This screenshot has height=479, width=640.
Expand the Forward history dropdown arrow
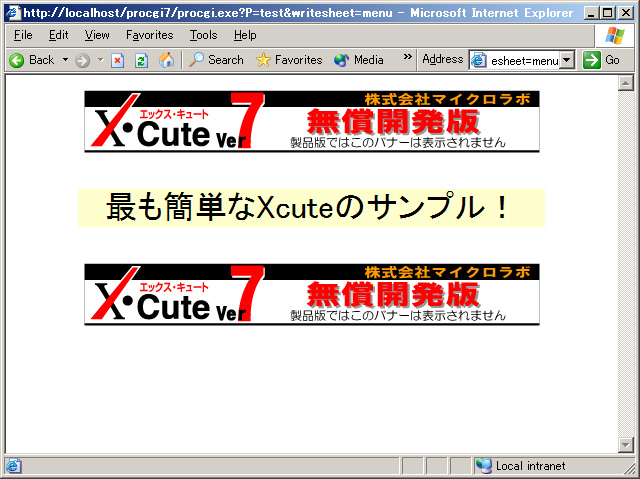point(100,60)
